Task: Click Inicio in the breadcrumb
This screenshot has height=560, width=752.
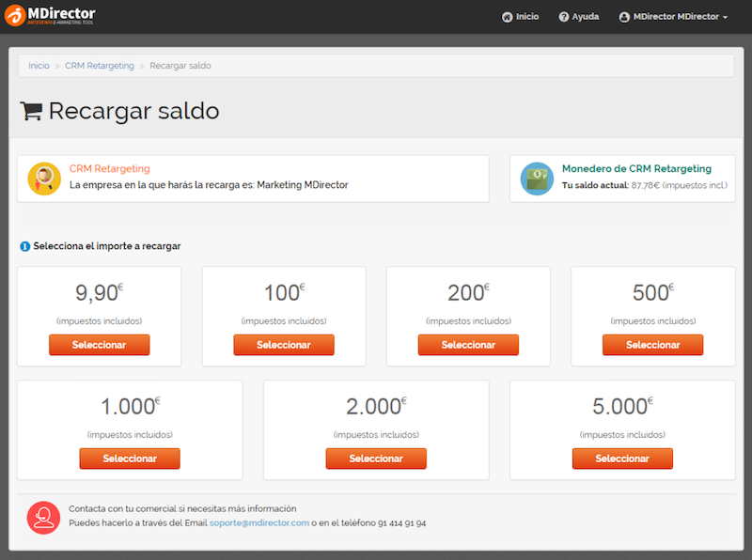Action: point(39,66)
